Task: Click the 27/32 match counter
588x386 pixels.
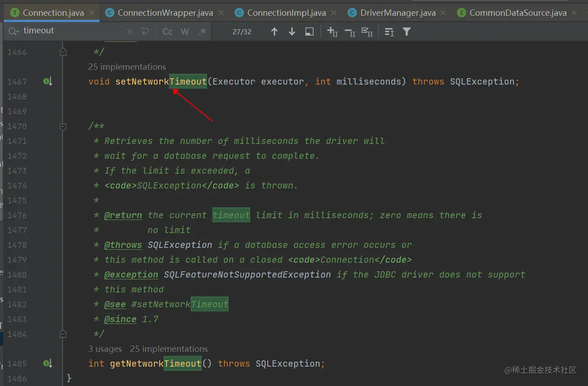Action: (x=242, y=31)
